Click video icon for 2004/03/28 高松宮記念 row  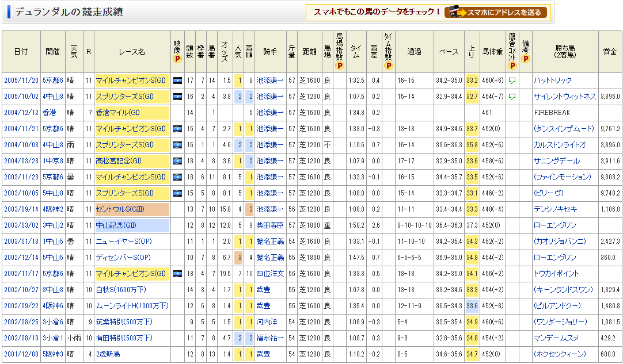click(177, 161)
